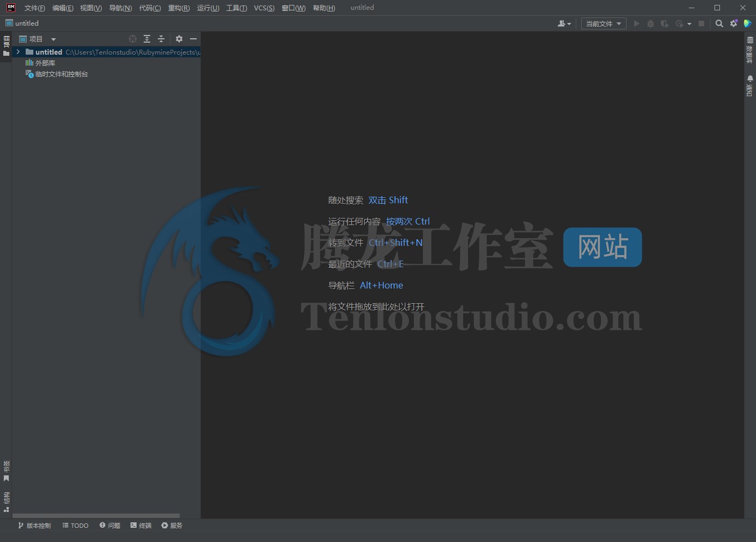Open the 服务 services tool window
Viewport: 756px width, 542px height.
click(172, 525)
